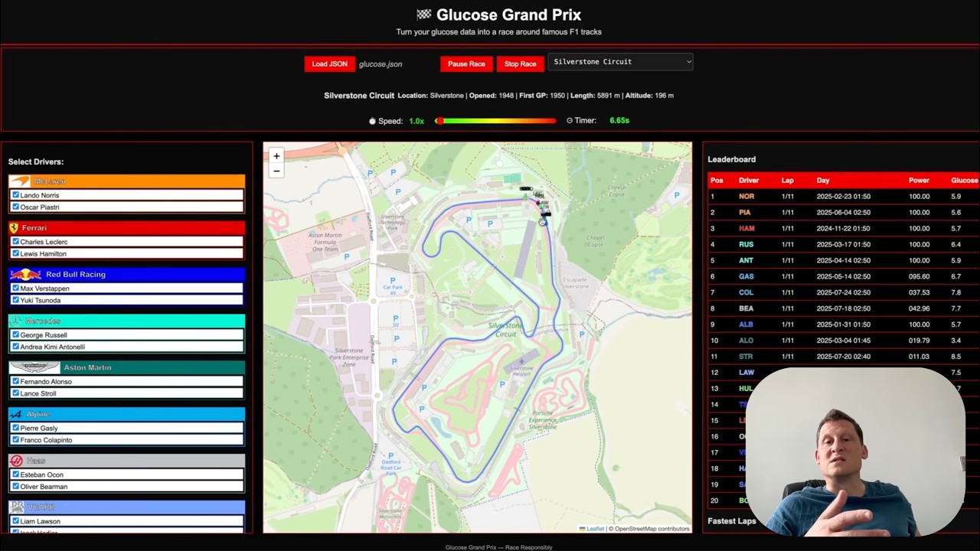Viewport: 980px width, 551px height.
Task: Click the Mercedes star logo
Action: [16, 321]
